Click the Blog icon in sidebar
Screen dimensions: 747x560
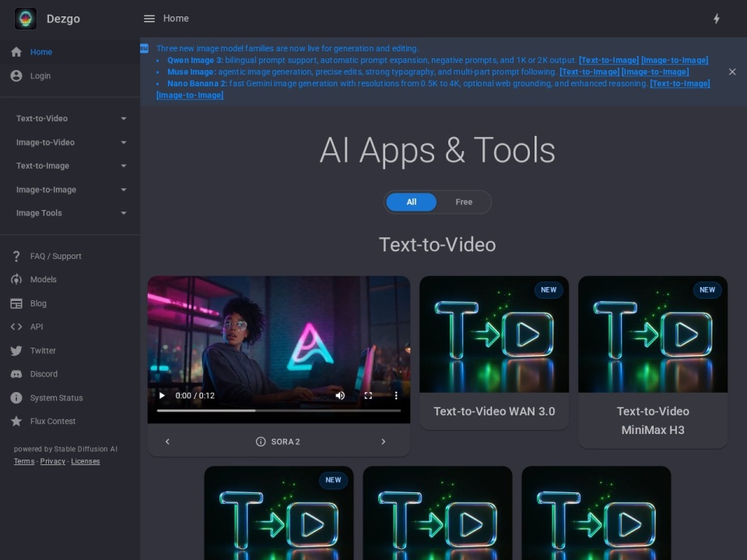(16, 303)
